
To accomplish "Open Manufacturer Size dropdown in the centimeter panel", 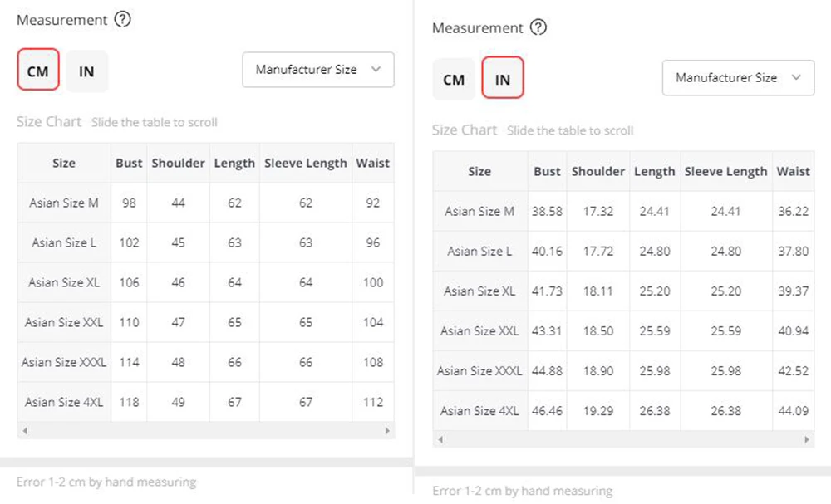I will [317, 70].
